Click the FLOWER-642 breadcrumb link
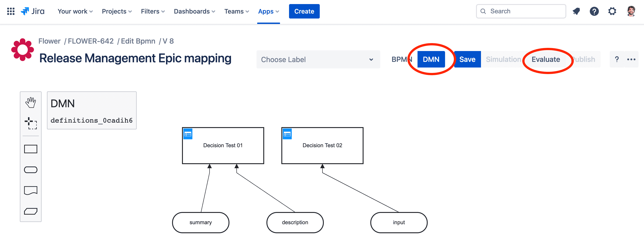Screen dimensions: 644x247 pyautogui.click(x=91, y=41)
